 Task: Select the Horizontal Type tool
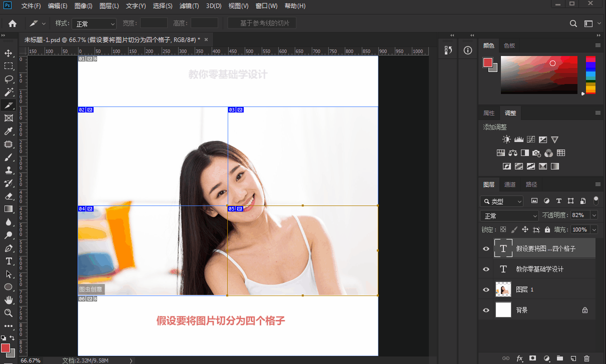(9, 261)
